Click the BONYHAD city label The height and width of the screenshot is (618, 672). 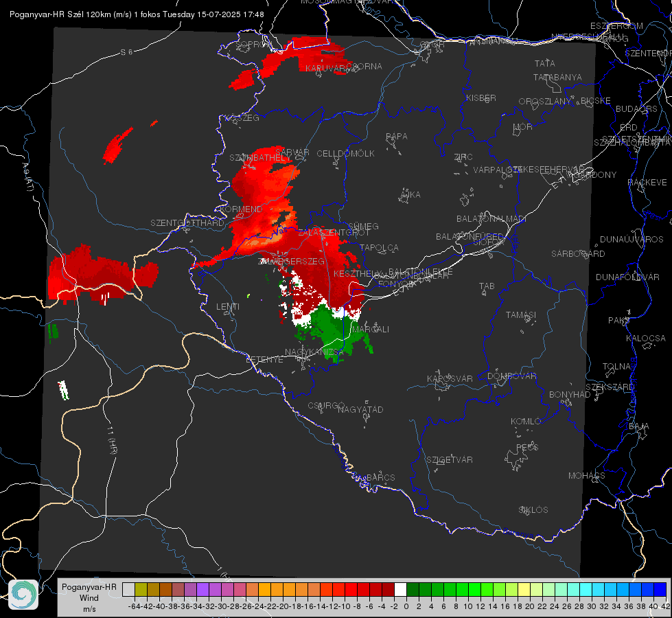tap(570, 395)
